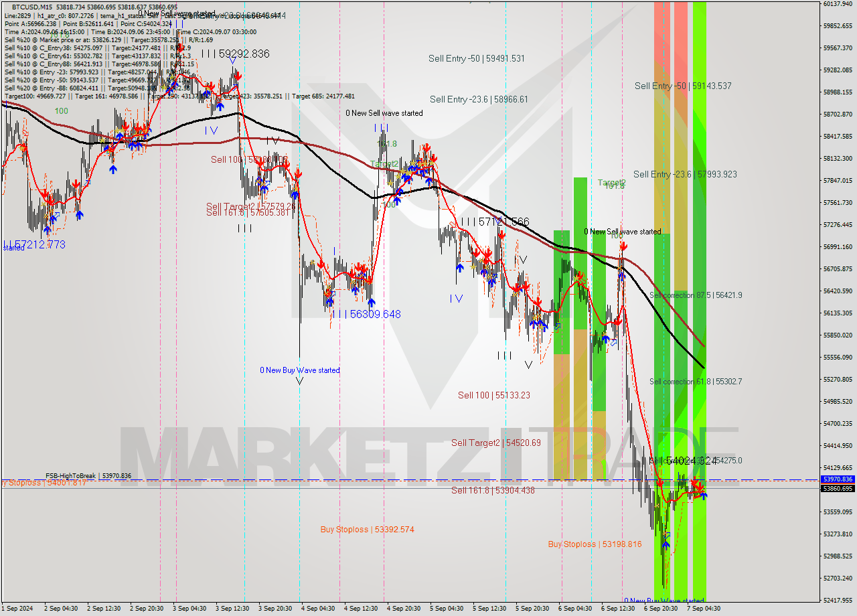Click the 'Sell 161.8 | 53904.438' label
This screenshot has height=616, width=857.
(x=493, y=491)
